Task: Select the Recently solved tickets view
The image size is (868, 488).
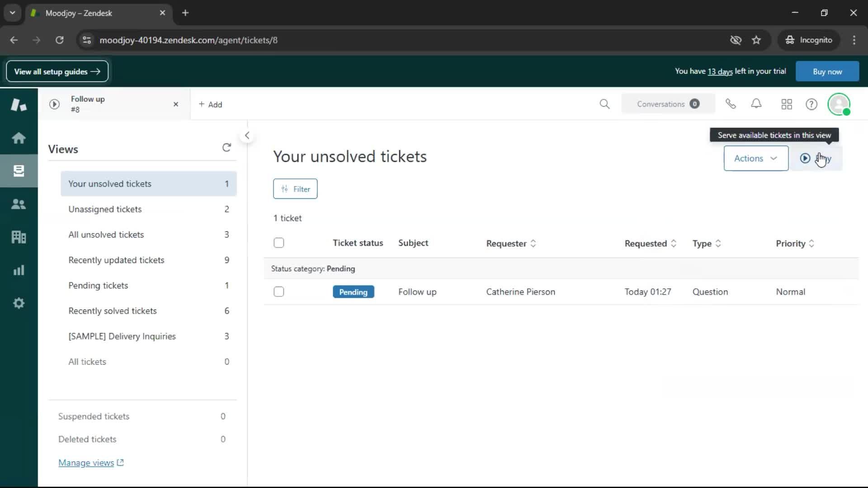Action: 149,311
